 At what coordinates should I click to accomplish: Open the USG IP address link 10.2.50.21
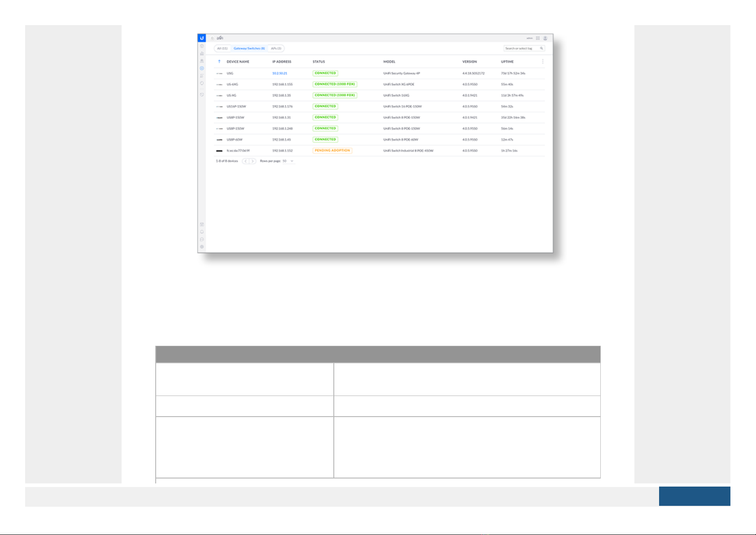[x=280, y=73]
